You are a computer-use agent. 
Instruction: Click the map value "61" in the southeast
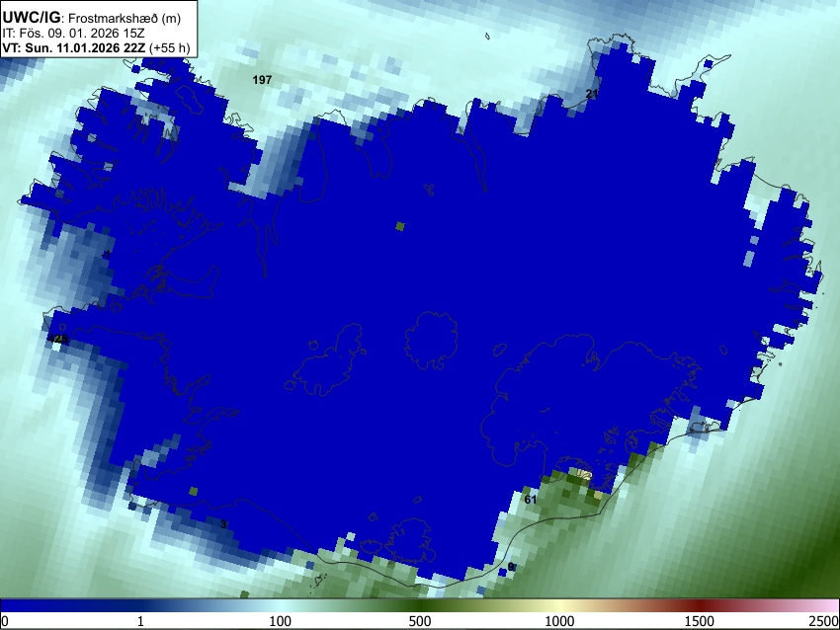pos(531,500)
